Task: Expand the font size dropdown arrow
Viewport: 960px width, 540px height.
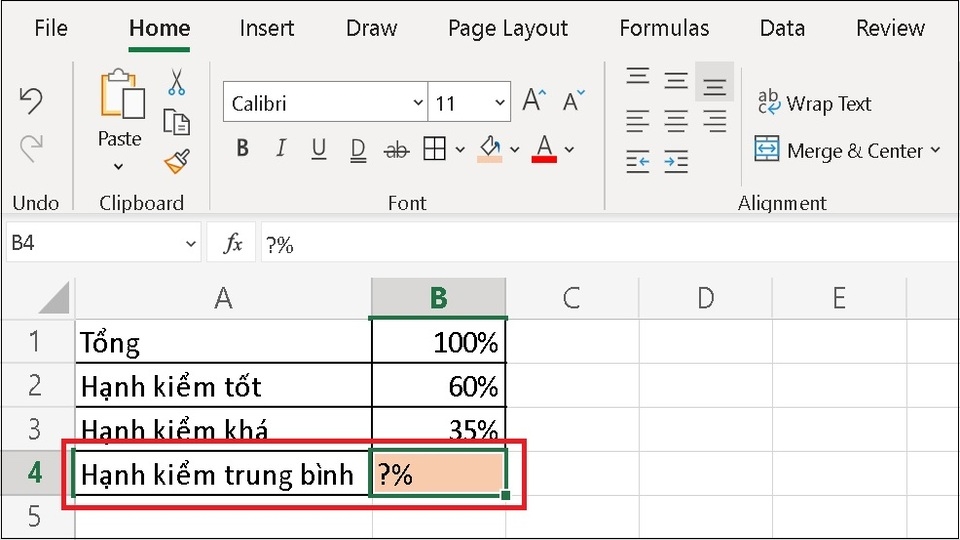Action: coord(500,102)
